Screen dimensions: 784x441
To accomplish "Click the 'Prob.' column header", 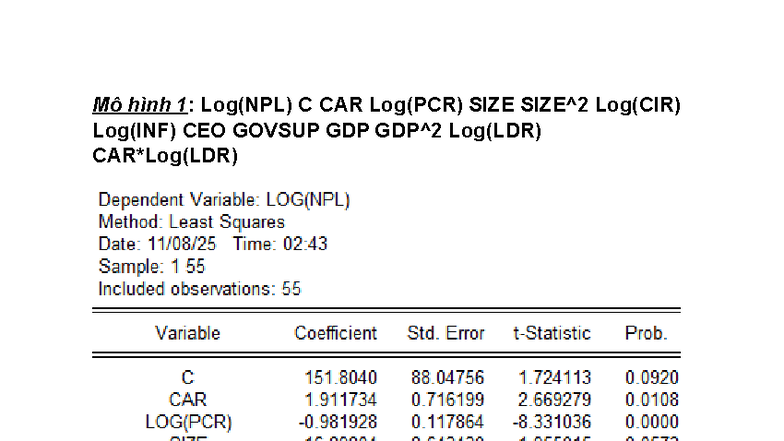I will point(646,334).
